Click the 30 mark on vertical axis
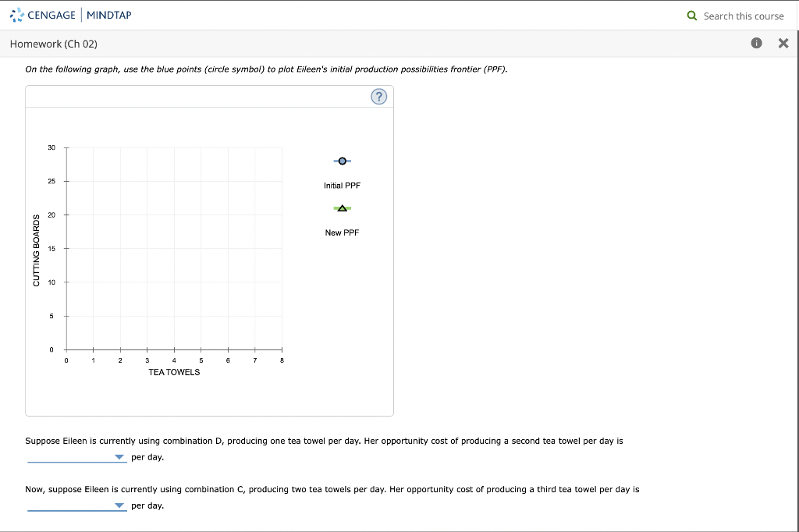Screen dimensions: 799x532 51,147
